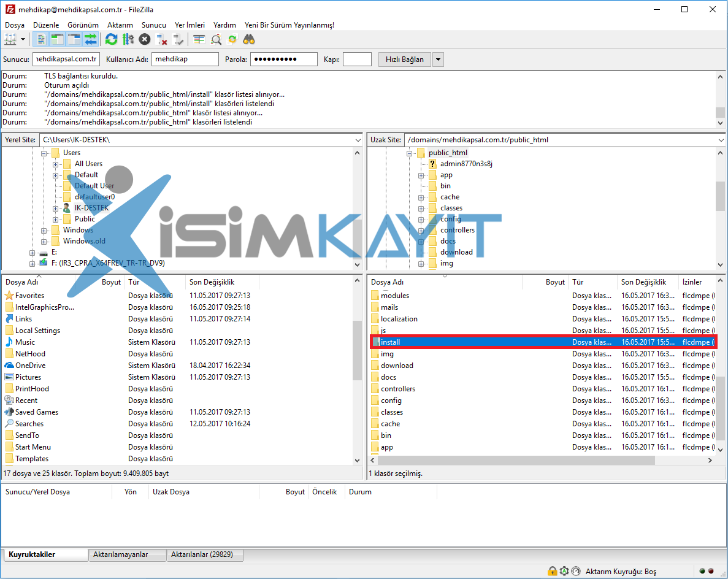
Task: Open the Site Manager
Action: coord(10,39)
